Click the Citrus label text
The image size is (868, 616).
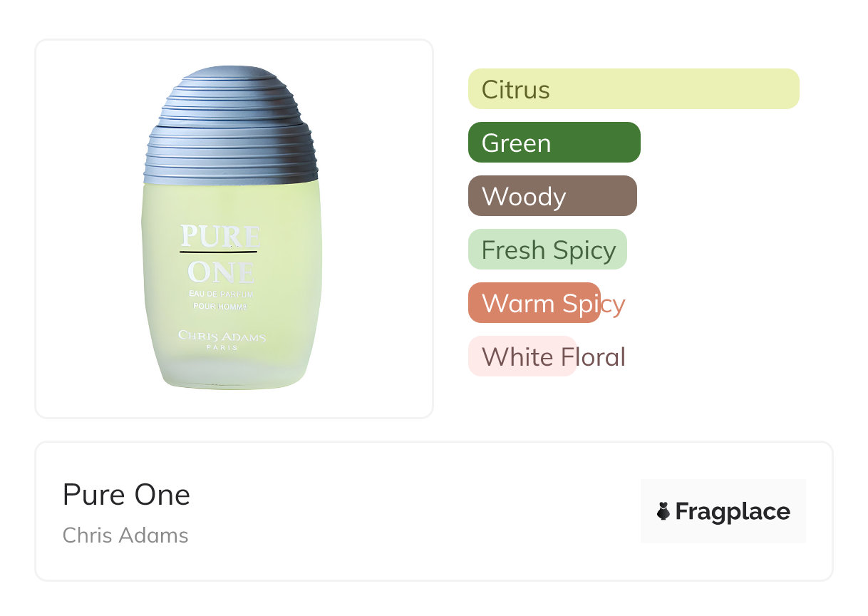(x=516, y=90)
